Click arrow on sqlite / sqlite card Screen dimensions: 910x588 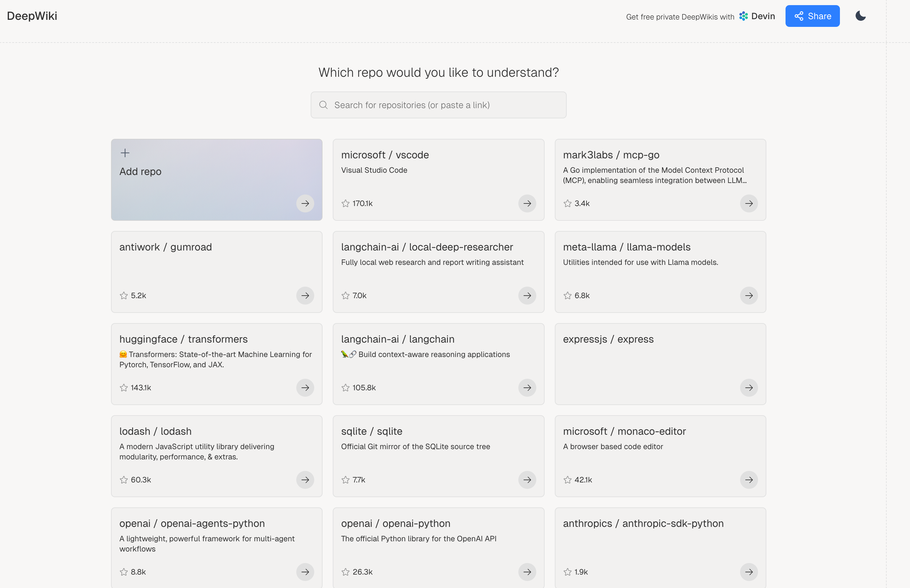click(527, 480)
